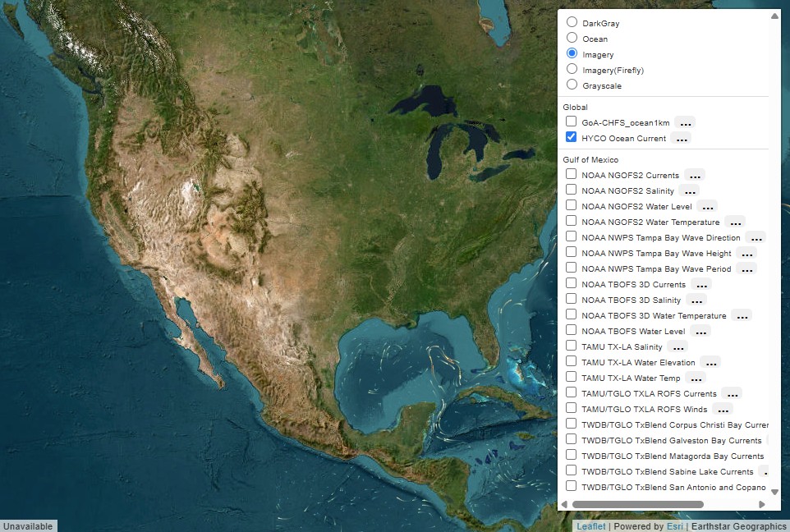Check NOAA NWPS Tampa Bay Wave Direction
This screenshot has width=790, height=532.
(571, 236)
